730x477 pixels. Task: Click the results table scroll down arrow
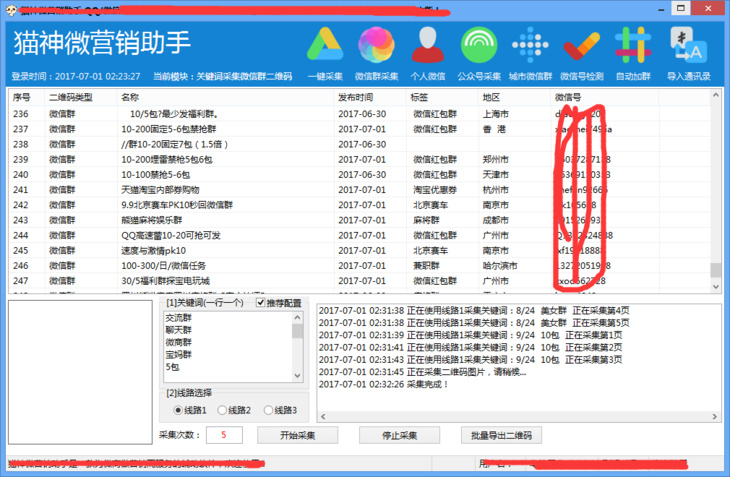[x=716, y=287]
